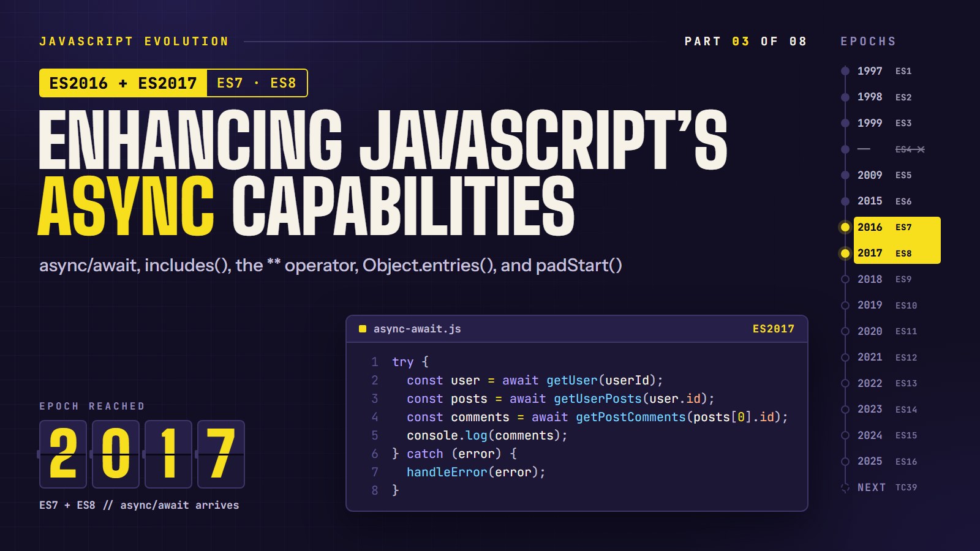Click the word CAPABILITIES in the title
The width and height of the screenshot is (980, 551).
403,206
